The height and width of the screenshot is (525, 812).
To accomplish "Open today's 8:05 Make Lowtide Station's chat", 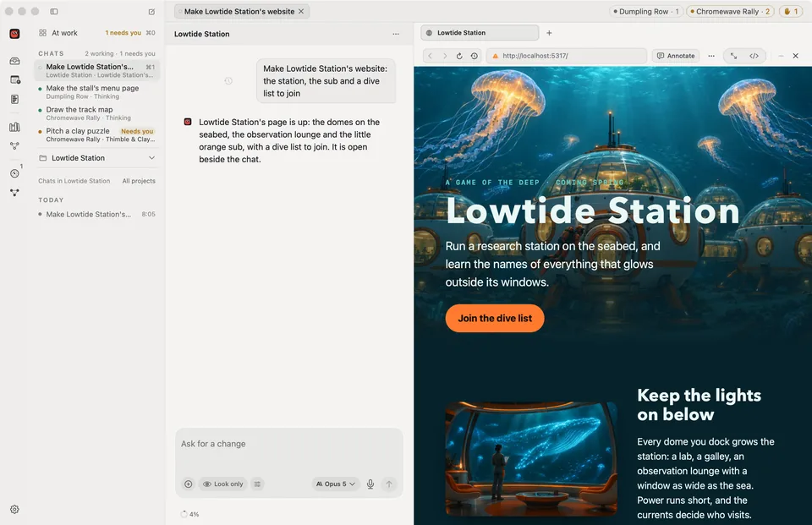I will click(x=96, y=215).
